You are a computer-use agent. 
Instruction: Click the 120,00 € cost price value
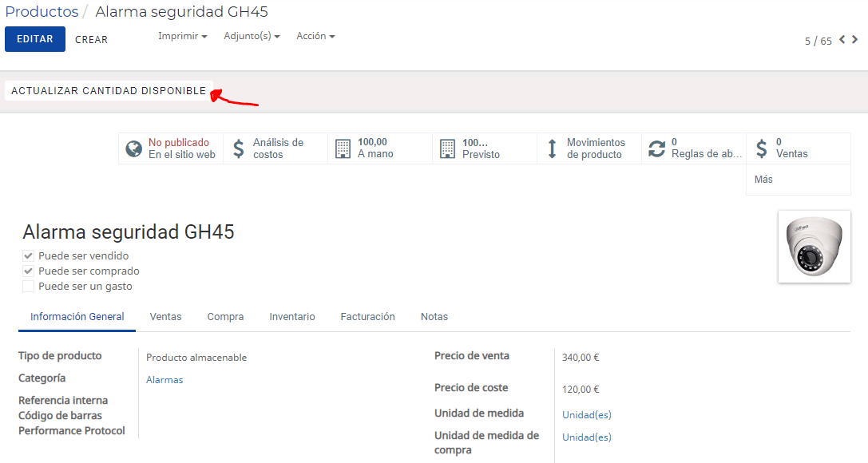click(x=581, y=390)
